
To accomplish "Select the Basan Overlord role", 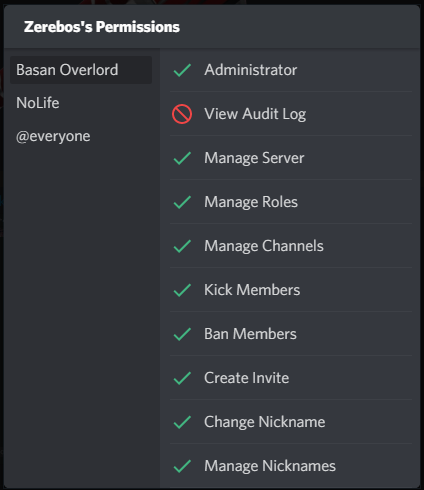I will tap(81, 70).
